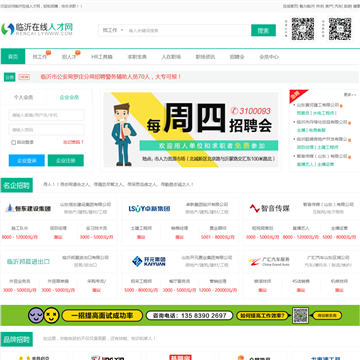Viewport: 360px width, 360px height.
Task: Open the 直播艺人 job in 智音传媒 card
Action: [301, 228]
